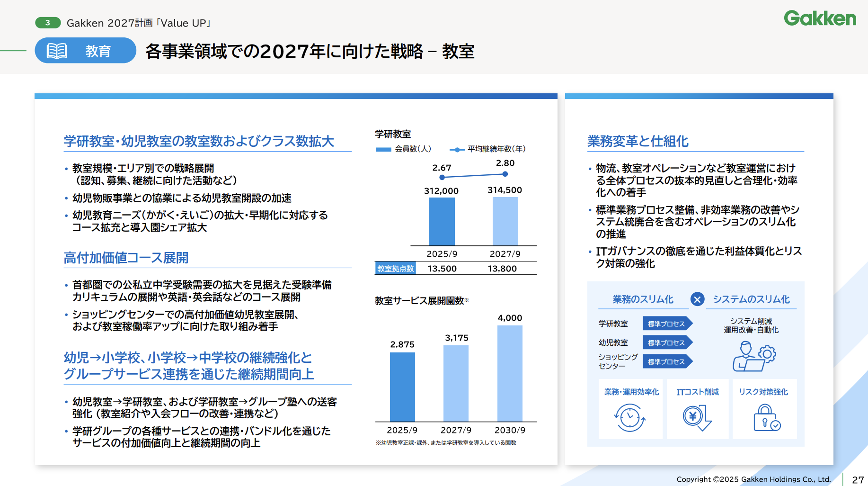Screen dimensions: 868x486
Task: Select the システムのスリム化 heading
Action: [x=751, y=299]
